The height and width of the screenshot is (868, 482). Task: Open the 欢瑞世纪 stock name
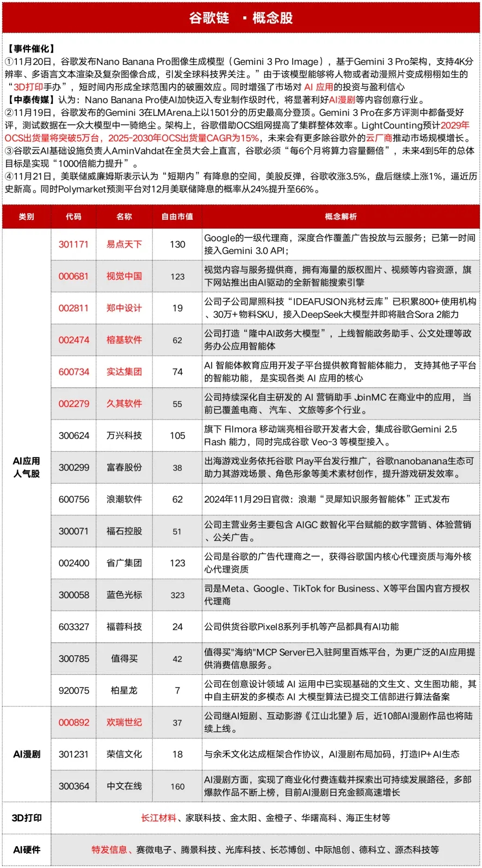(124, 723)
